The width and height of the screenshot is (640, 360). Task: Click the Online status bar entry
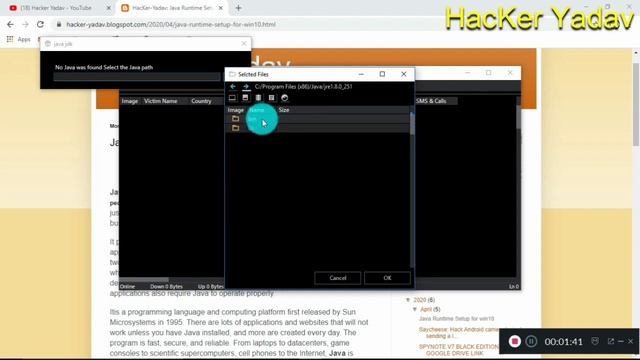click(127, 287)
